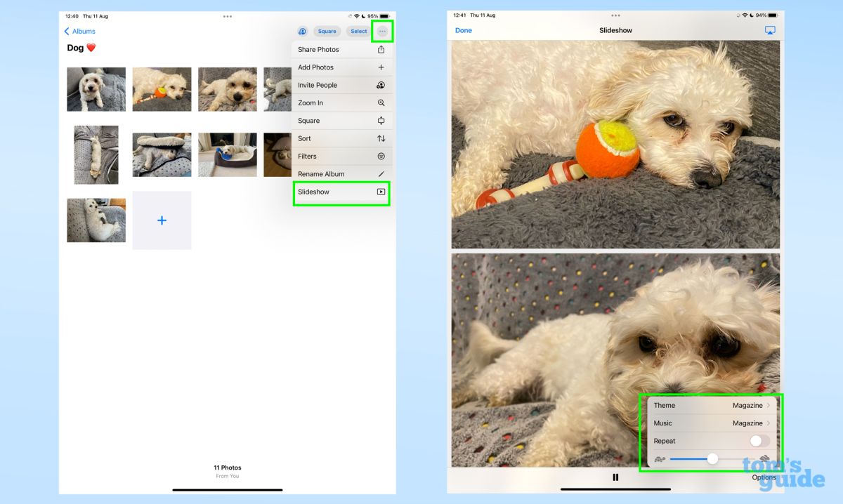
Task: Click the Select button above the album
Action: tap(358, 31)
